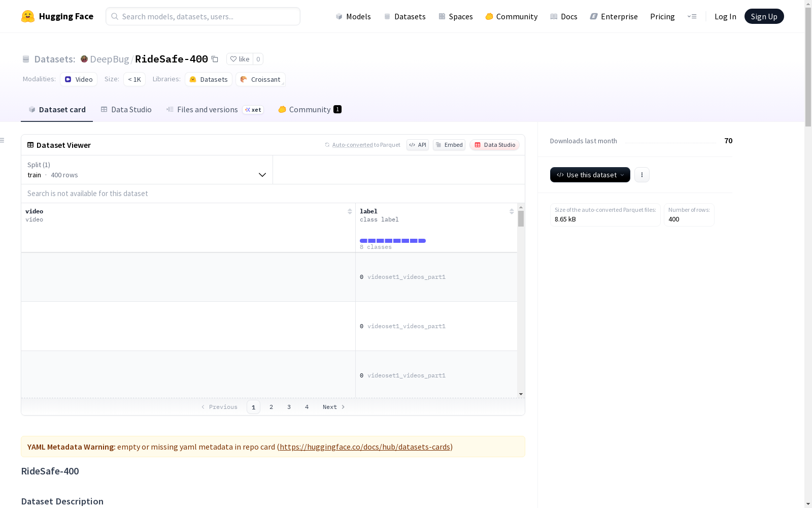This screenshot has width=812, height=508.
Task: Click the Hugging Face logo icon
Action: (28, 16)
